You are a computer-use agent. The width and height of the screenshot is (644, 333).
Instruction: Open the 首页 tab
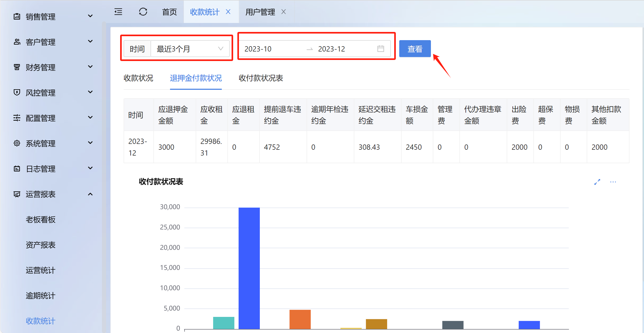click(x=169, y=12)
